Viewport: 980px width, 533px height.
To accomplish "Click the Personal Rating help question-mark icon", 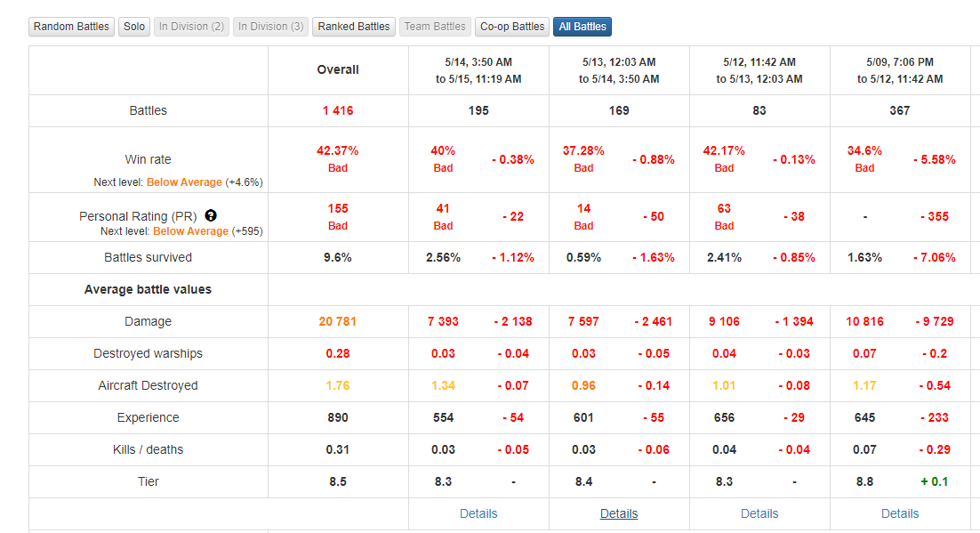I will [x=211, y=216].
